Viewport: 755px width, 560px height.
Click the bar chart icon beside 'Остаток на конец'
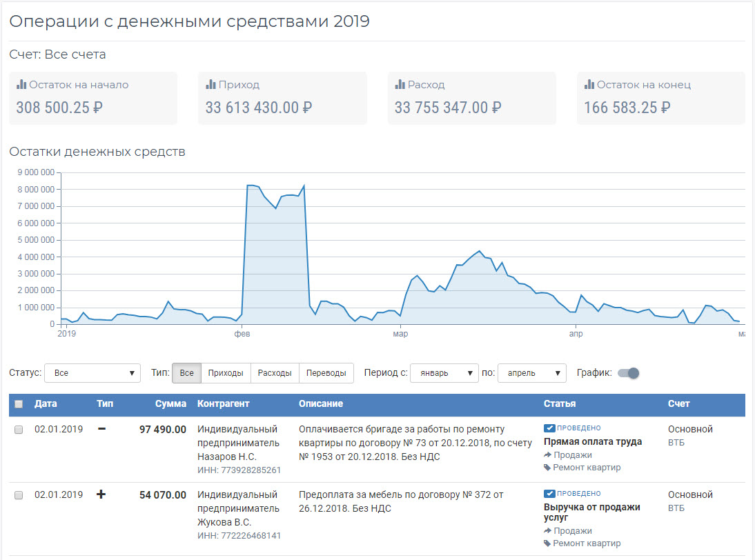(x=589, y=84)
